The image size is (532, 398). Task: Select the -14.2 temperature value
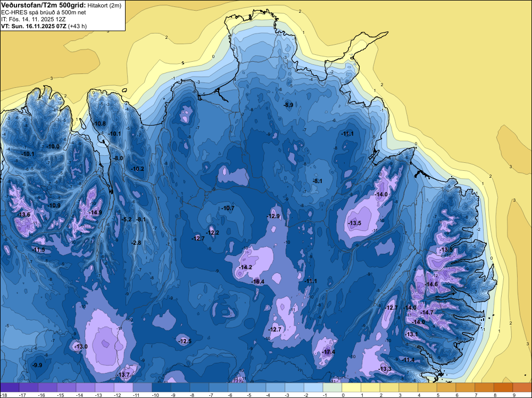[x=246, y=267]
